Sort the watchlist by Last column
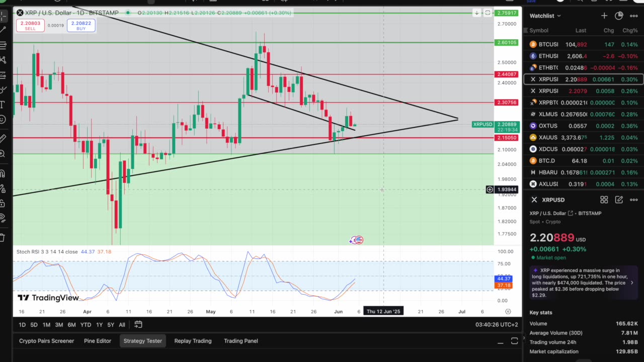This screenshot has height=362, width=644. pos(581,31)
